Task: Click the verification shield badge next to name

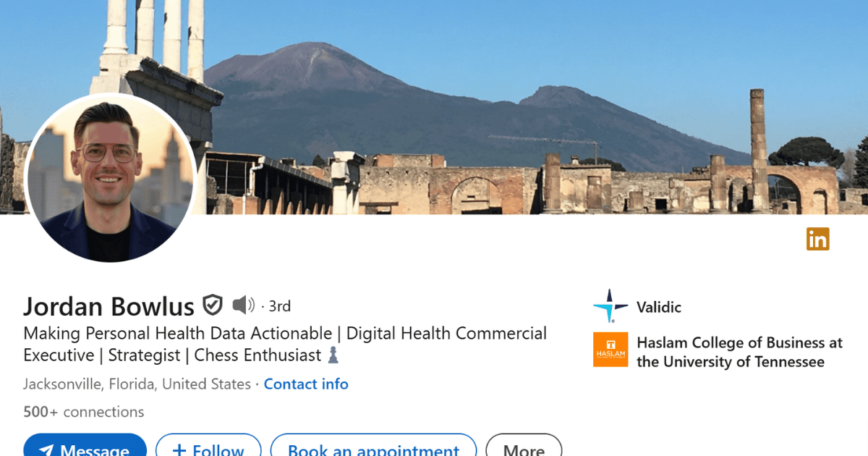Action: pos(212,305)
